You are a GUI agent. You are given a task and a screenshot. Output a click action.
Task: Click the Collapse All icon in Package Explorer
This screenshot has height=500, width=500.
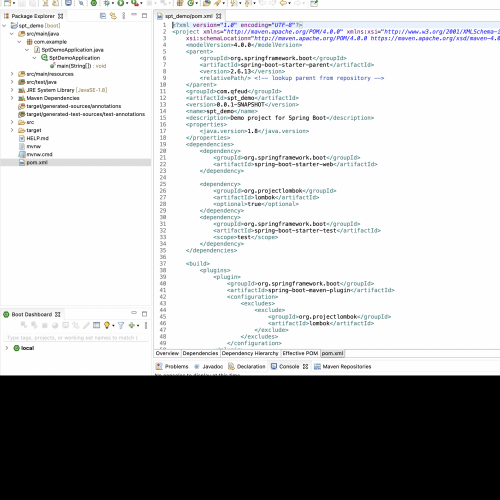tap(103, 16)
